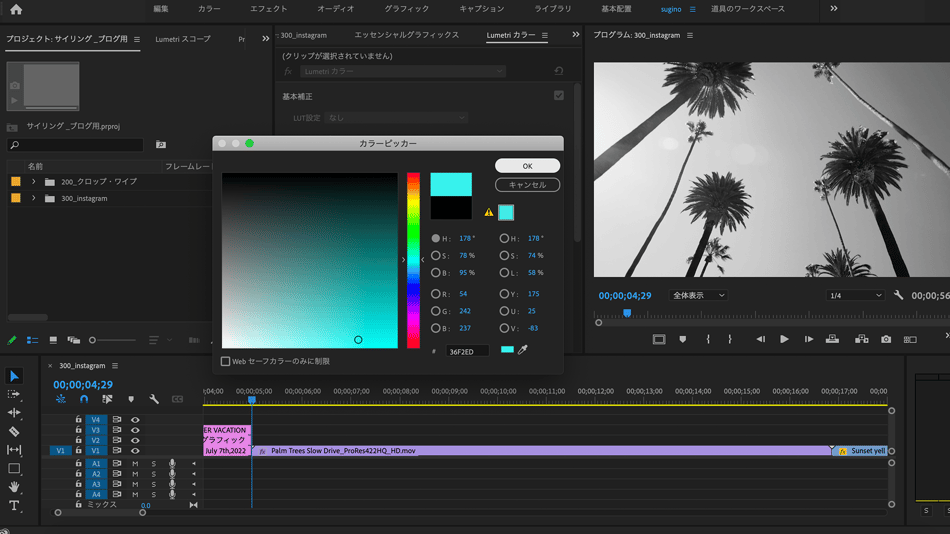
Task: Click the eyedropper in the color picker
Action: [x=522, y=350]
